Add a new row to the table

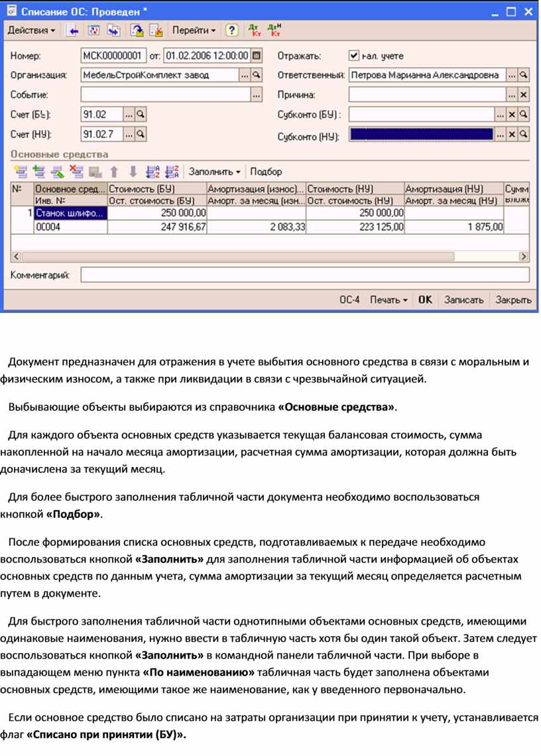[x=21, y=172]
